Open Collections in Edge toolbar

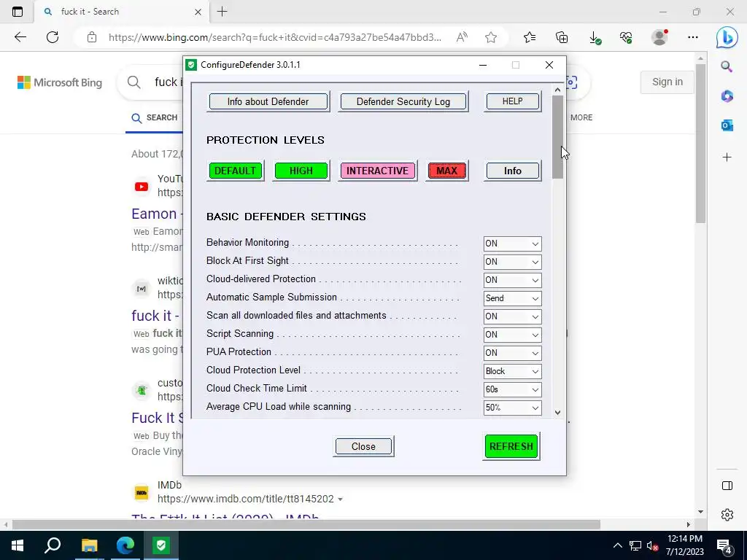(x=562, y=37)
